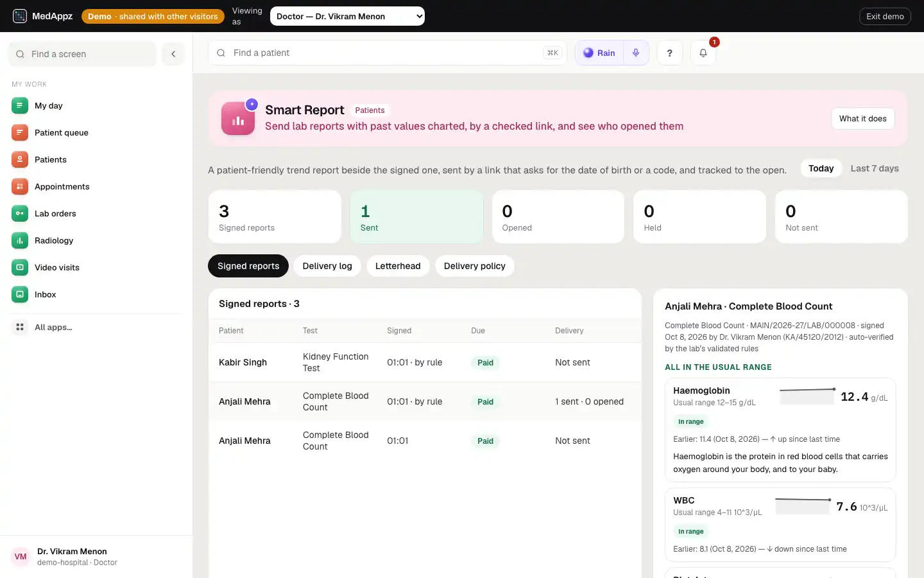This screenshot has height=578, width=924.
Task: Focus the Find a screen search box
Action: [x=82, y=54]
